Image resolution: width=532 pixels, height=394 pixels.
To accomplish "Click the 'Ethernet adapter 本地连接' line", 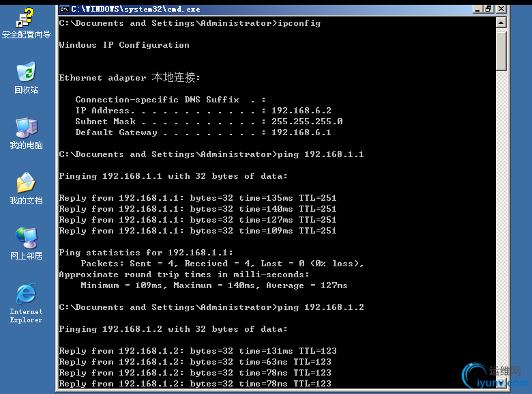I will [x=130, y=77].
